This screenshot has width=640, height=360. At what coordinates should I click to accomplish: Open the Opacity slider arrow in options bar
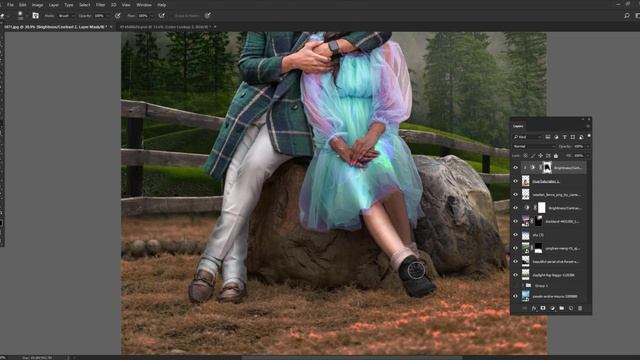[108, 16]
